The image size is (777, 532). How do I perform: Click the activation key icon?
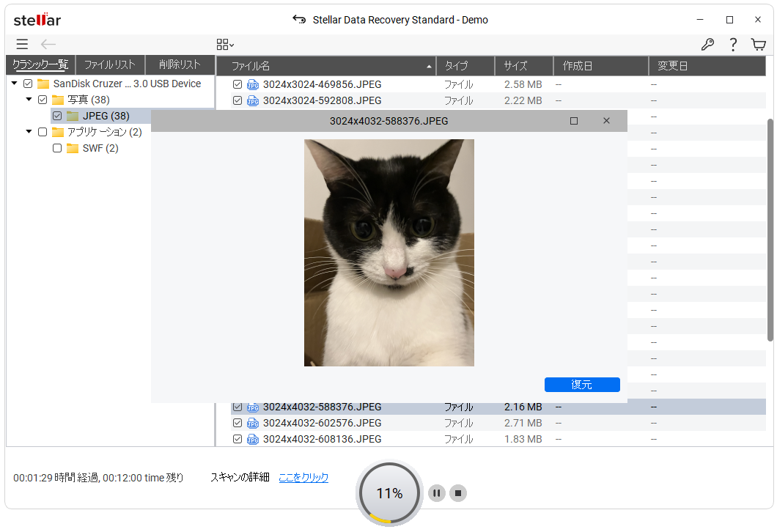tap(707, 45)
